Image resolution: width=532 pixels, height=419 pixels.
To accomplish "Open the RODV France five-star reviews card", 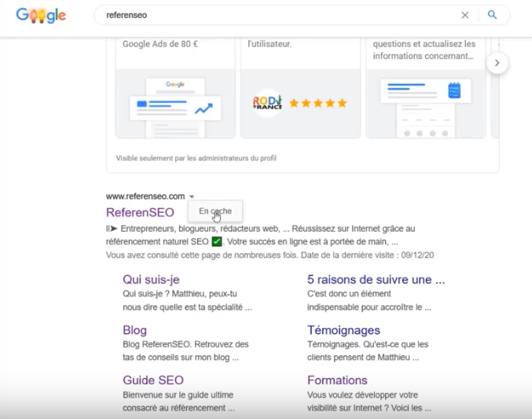I will point(300,88).
